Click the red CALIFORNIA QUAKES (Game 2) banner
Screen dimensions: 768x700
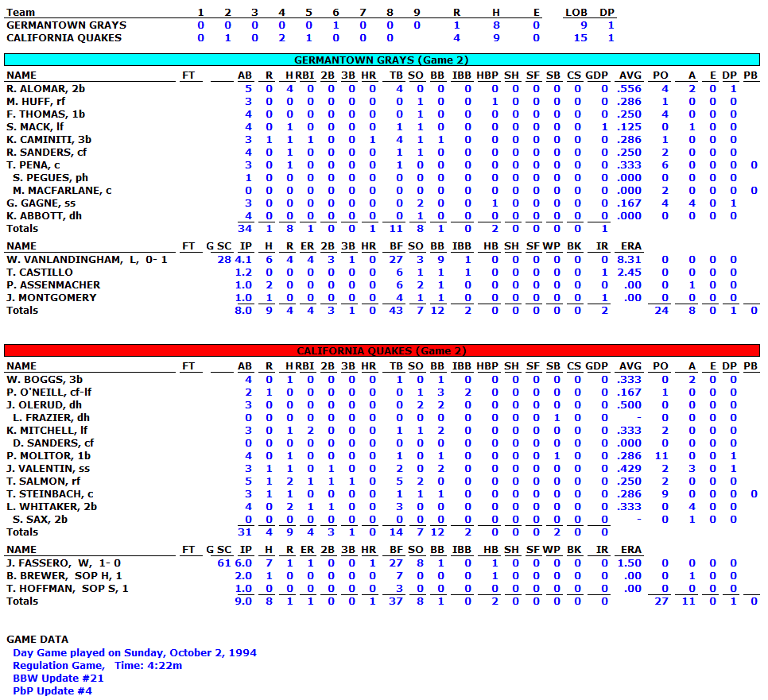coord(382,350)
